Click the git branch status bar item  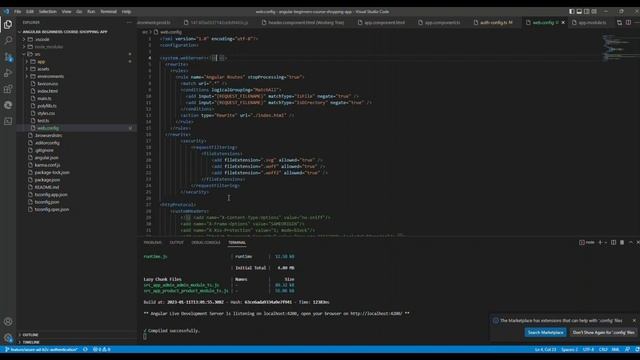click(x=41, y=349)
